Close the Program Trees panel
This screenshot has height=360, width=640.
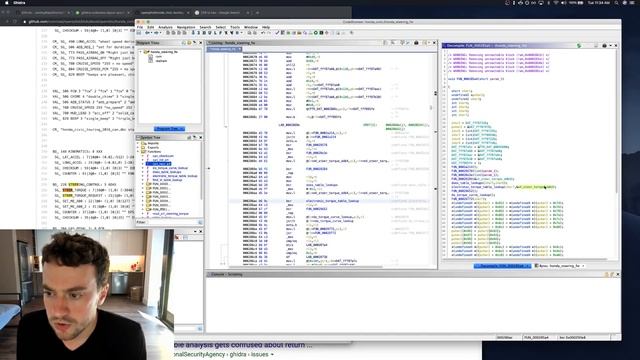[x=200, y=42]
